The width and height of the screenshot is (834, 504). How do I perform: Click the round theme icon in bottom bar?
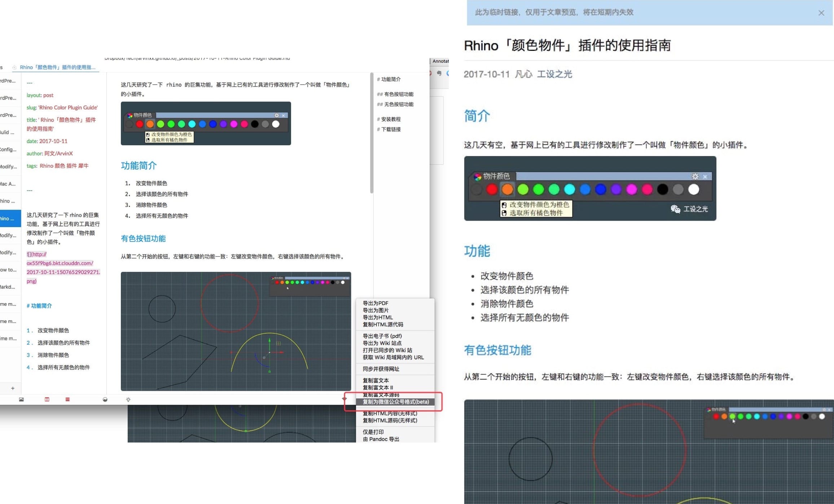click(x=105, y=399)
